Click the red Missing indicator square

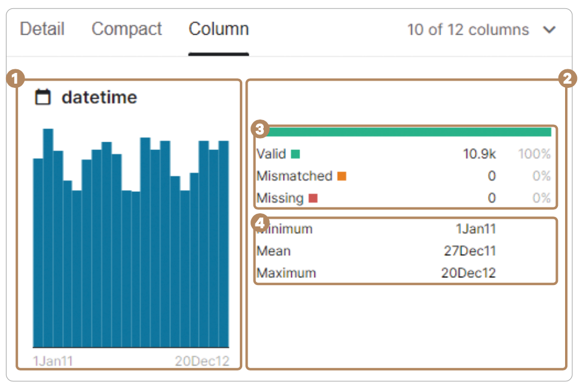313,198
